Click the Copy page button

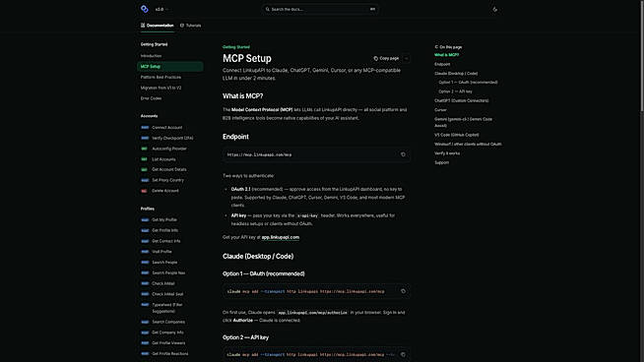coord(386,58)
